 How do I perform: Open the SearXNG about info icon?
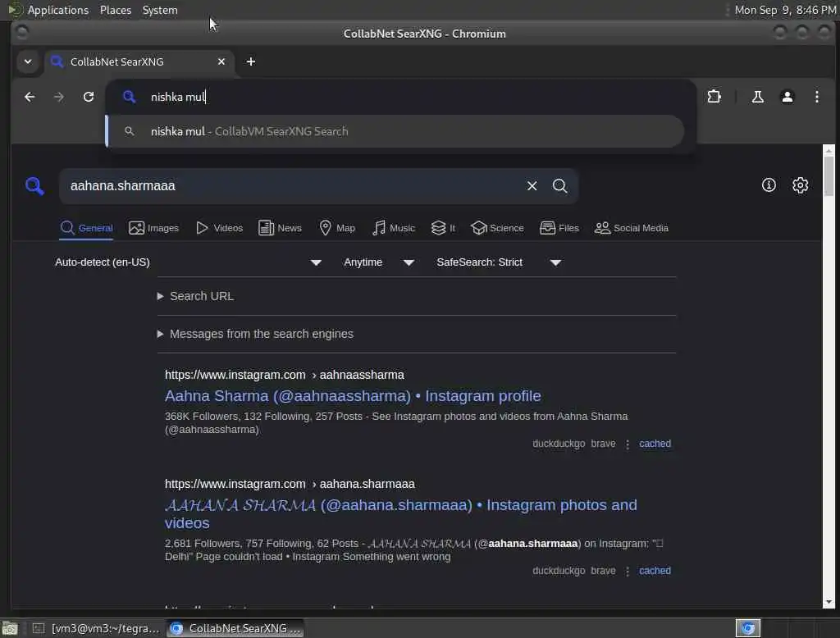click(769, 185)
